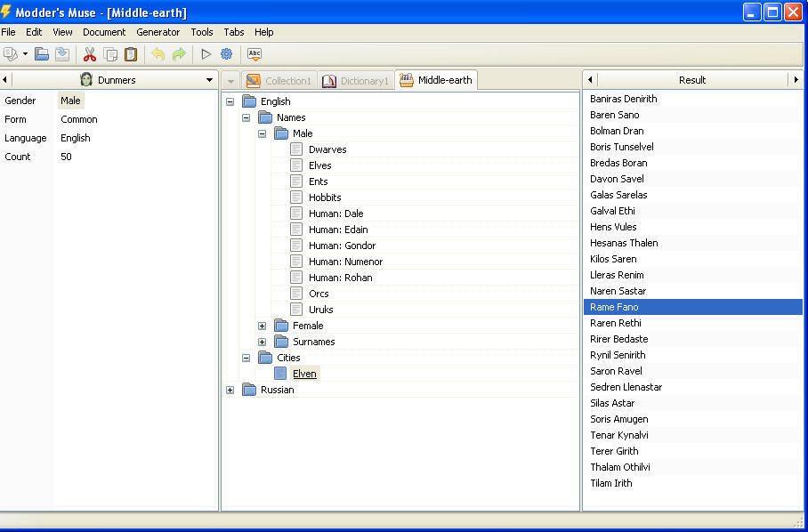Click the Language value English
The image size is (808, 532).
(x=76, y=138)
